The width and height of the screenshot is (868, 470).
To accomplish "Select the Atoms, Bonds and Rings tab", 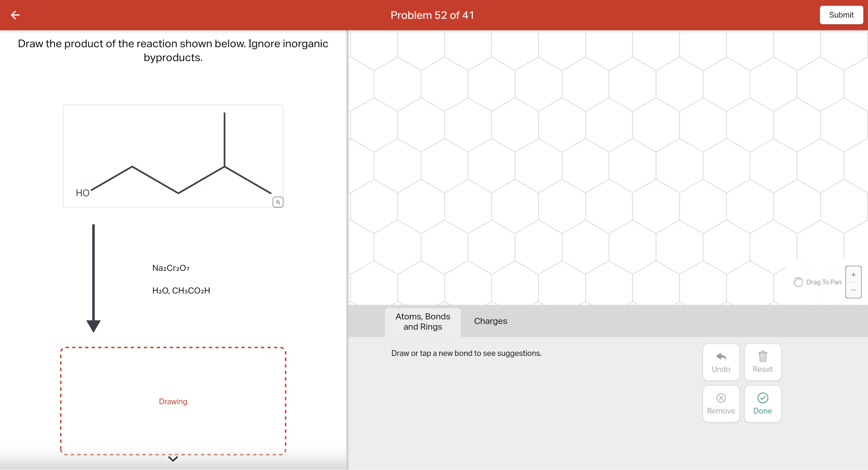I will [x=423, y=322].
